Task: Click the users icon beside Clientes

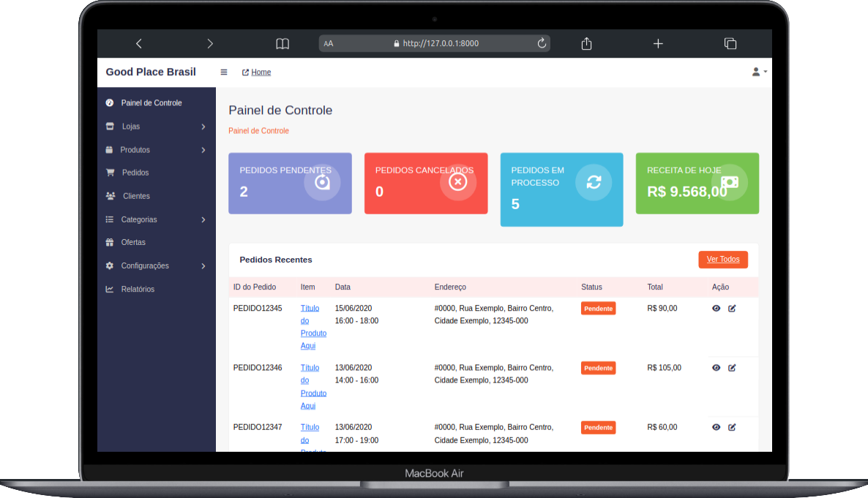Action: pos(111,196)
